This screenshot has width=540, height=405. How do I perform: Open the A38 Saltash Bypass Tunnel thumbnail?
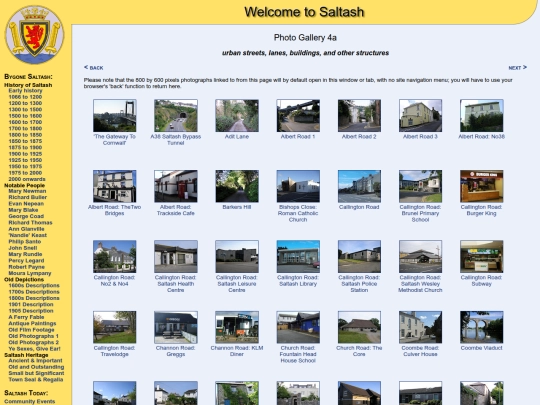(x=176, y=116)
